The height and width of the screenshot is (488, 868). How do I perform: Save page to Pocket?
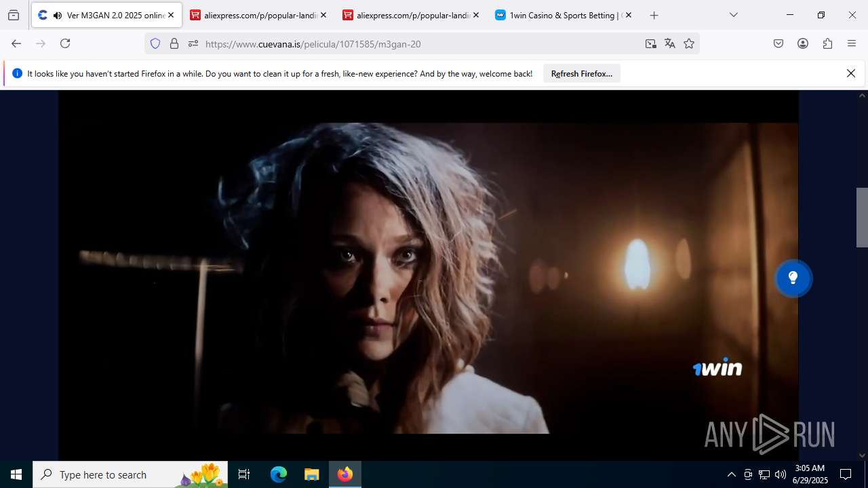pyautogui.click(x=778, y=43)
